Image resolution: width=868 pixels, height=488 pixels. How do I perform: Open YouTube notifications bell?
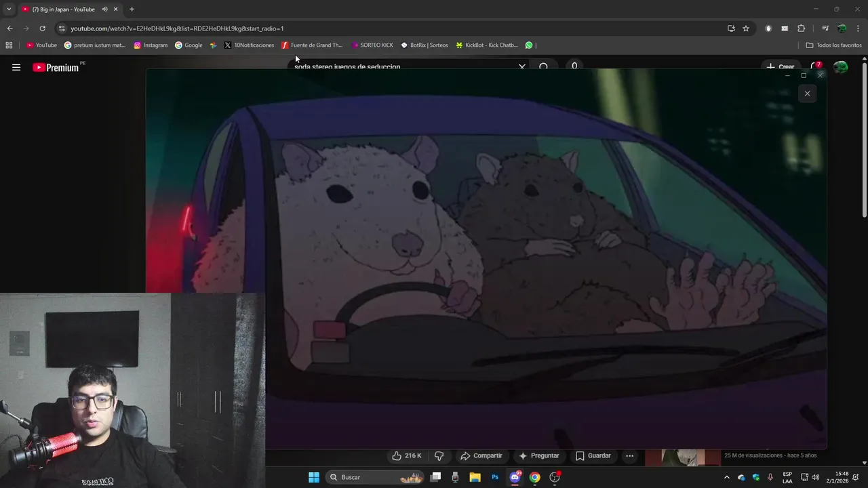coord(816,66)
